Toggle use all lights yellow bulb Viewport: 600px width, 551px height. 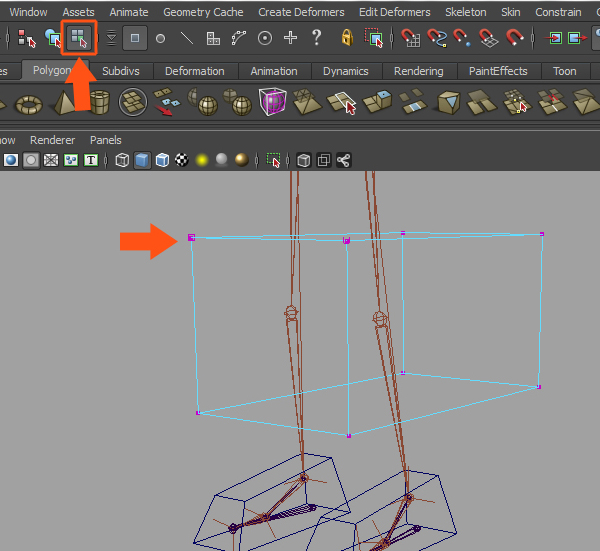202,160
